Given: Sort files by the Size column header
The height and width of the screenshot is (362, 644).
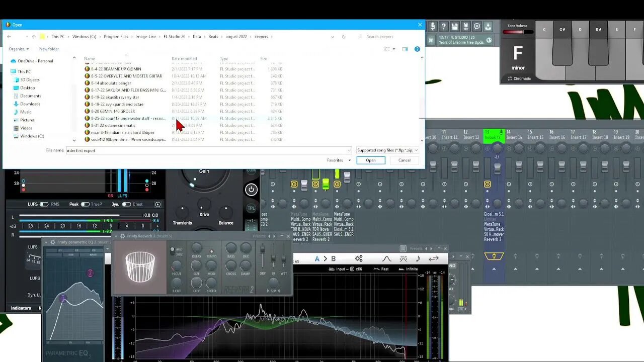Looking at the screenshot, I should coord(264,59).
